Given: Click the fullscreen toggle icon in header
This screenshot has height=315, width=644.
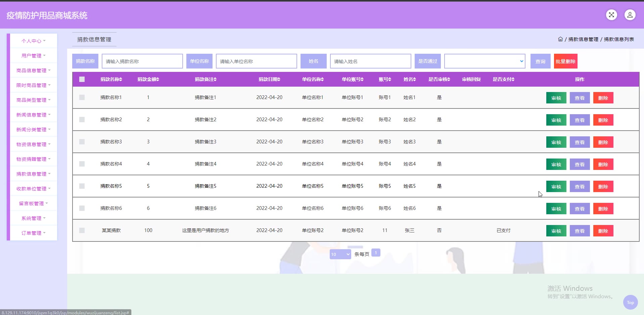Looking at the screenshot, I should coord(611,15).
